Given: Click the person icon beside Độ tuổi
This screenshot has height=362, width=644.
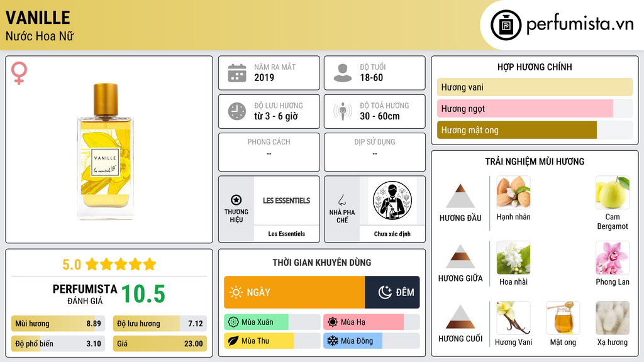Looking at the screenshot, I should (343, 73).
